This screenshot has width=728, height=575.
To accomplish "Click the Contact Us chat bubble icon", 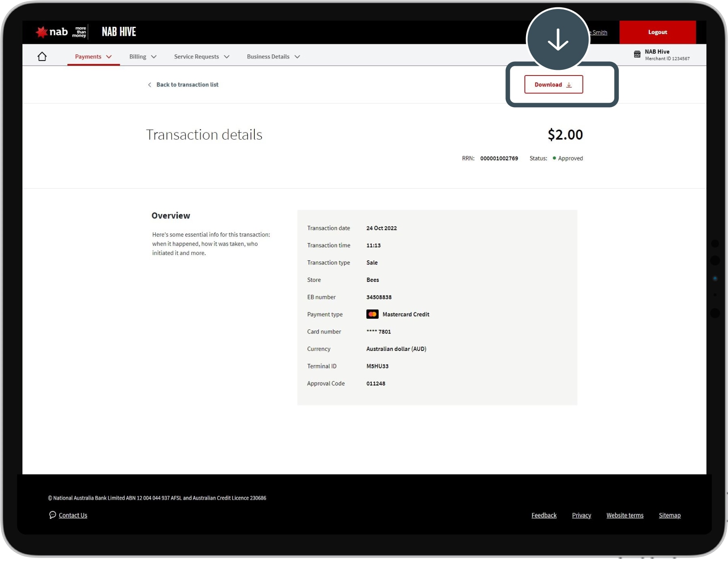I will (x=52, y=515).
